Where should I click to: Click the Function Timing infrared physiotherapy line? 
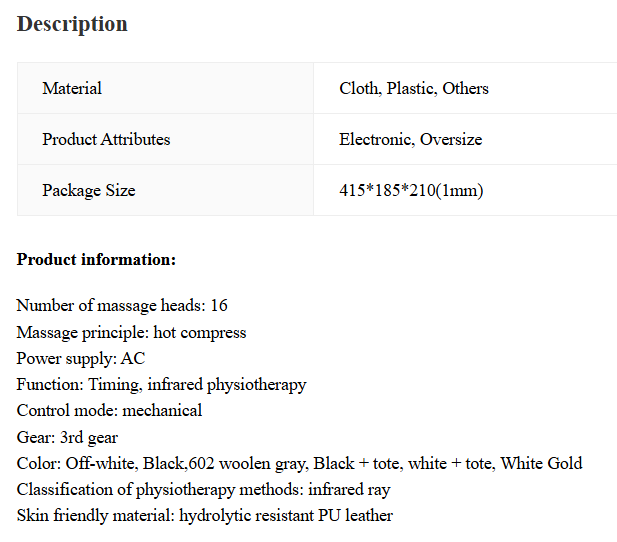click(x=161, y=385)
